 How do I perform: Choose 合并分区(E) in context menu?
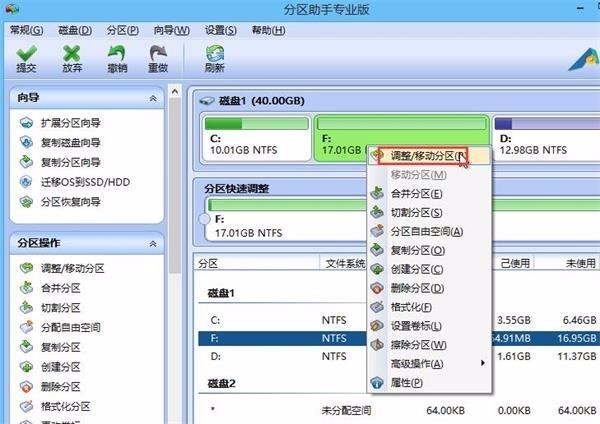coord(429,194)
